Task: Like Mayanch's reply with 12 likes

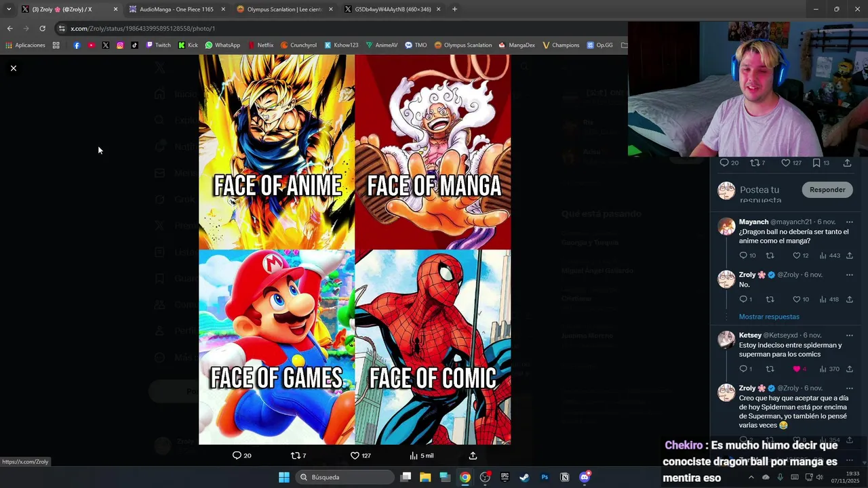Action: coord(797,256)
